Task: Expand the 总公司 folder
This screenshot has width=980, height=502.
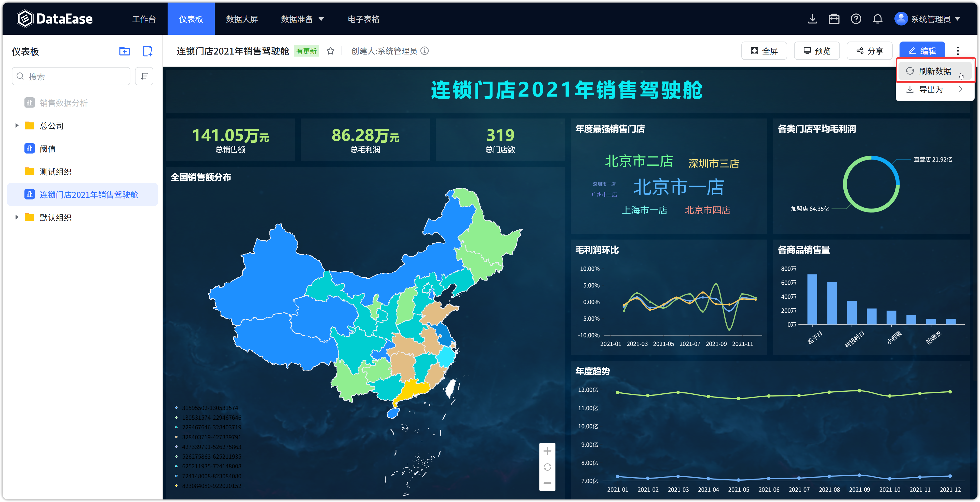Action: [x=16, y=126]
